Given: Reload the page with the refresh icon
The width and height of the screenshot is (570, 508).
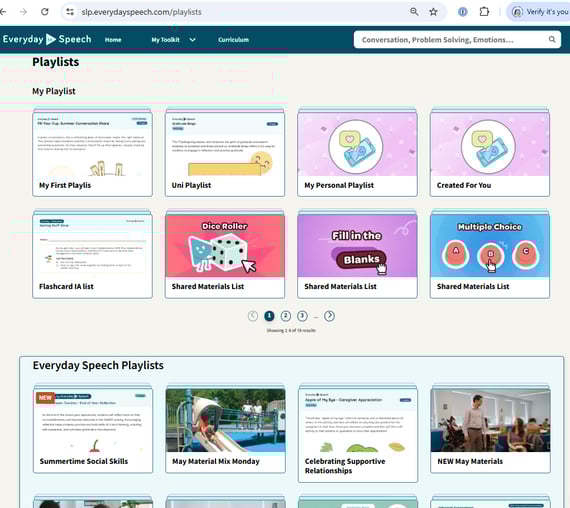Looking at the screenshot, I should pos(45,12).
